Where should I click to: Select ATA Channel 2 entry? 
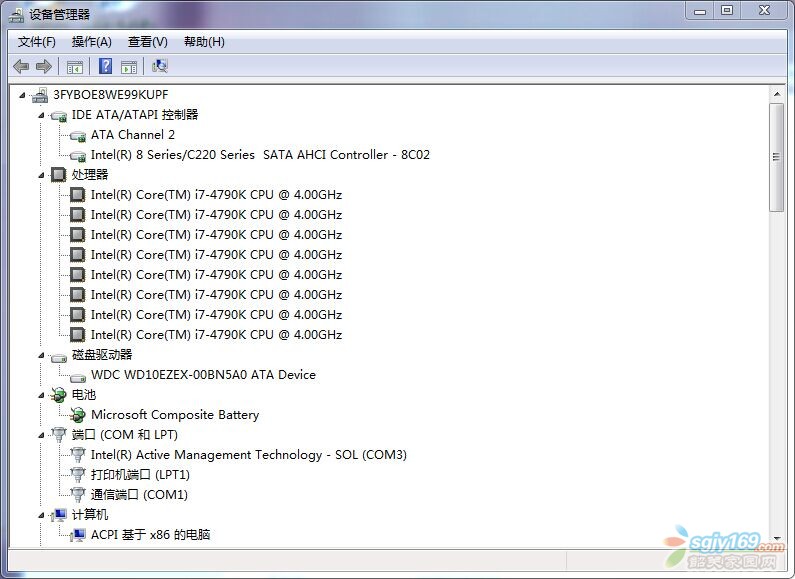click(x=133, y=135)
